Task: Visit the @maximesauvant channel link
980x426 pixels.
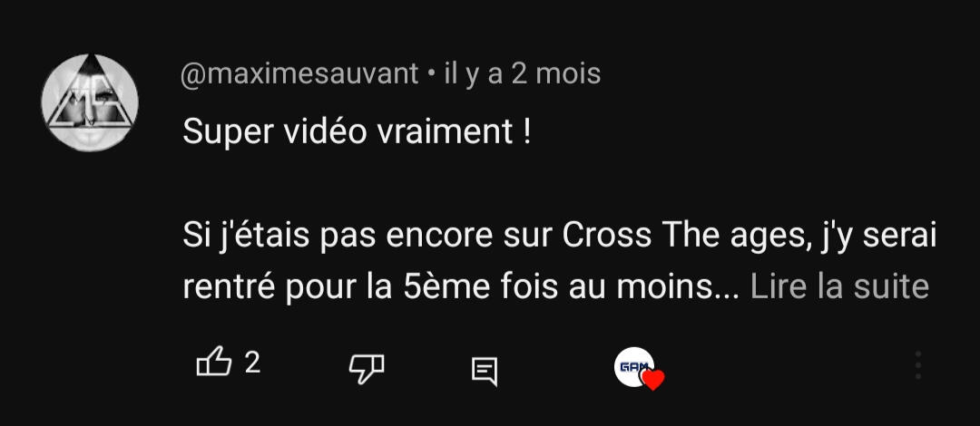Action: (x=299, y=74)
